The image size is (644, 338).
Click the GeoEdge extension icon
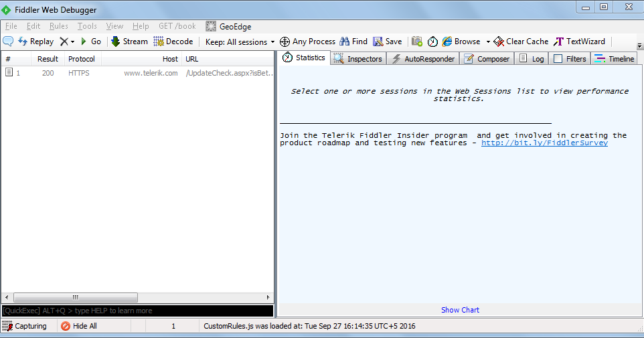pos(211,26)
